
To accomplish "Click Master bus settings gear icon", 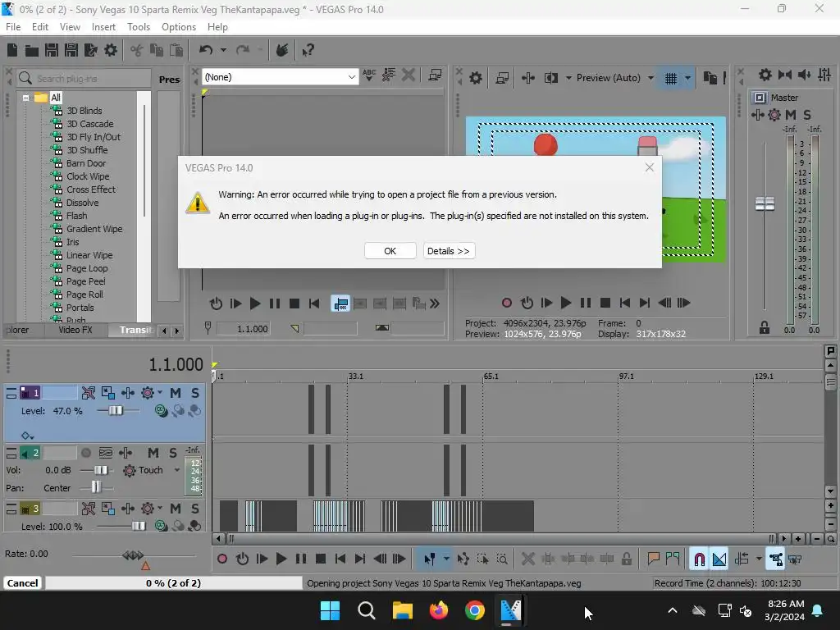I will coord(765,75).
